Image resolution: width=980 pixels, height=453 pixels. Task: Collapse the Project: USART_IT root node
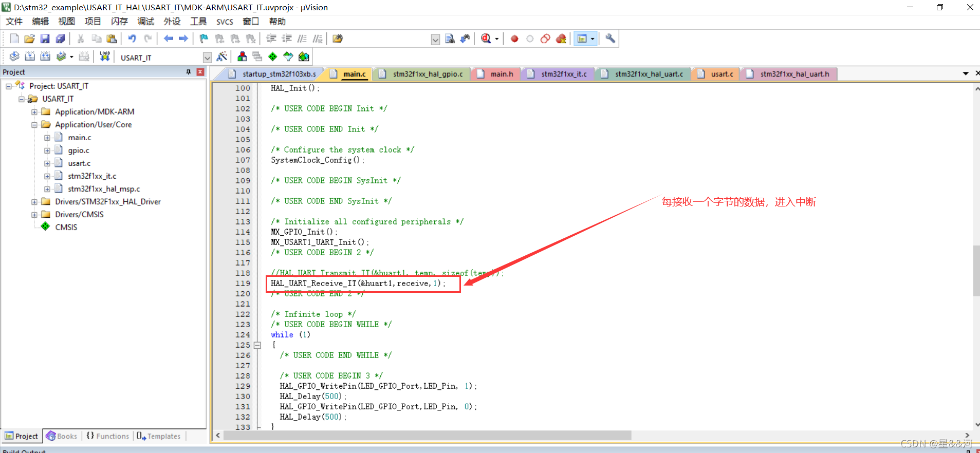click(9, 86)
